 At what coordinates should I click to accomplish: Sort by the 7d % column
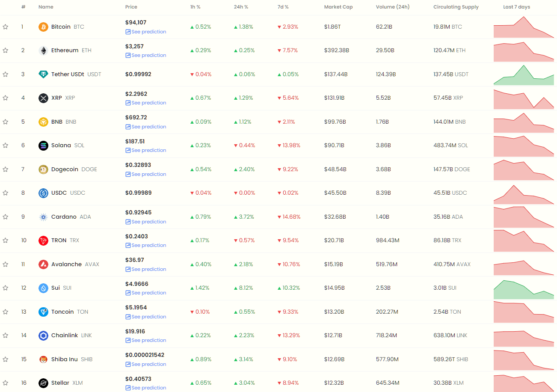(x=283, y=7)
